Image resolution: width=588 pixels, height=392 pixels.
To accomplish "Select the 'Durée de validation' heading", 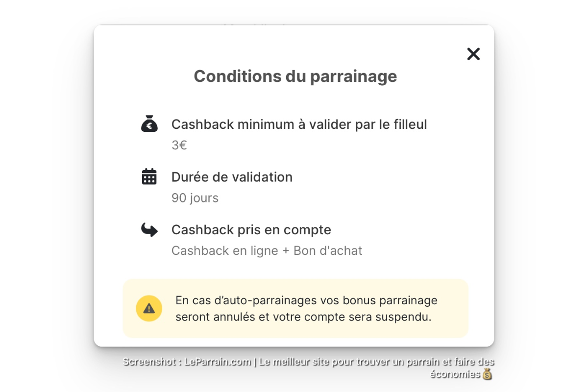I will click(232, 177).
